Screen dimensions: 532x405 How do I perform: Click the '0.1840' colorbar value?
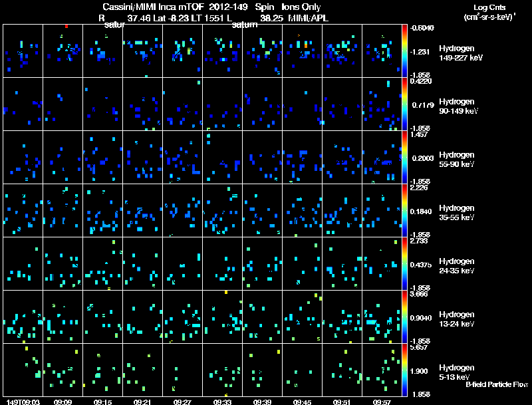(x=421, y=211)
